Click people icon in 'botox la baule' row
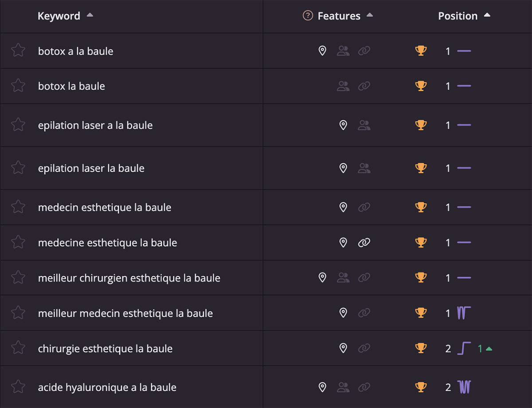 [x=343, y=86]
